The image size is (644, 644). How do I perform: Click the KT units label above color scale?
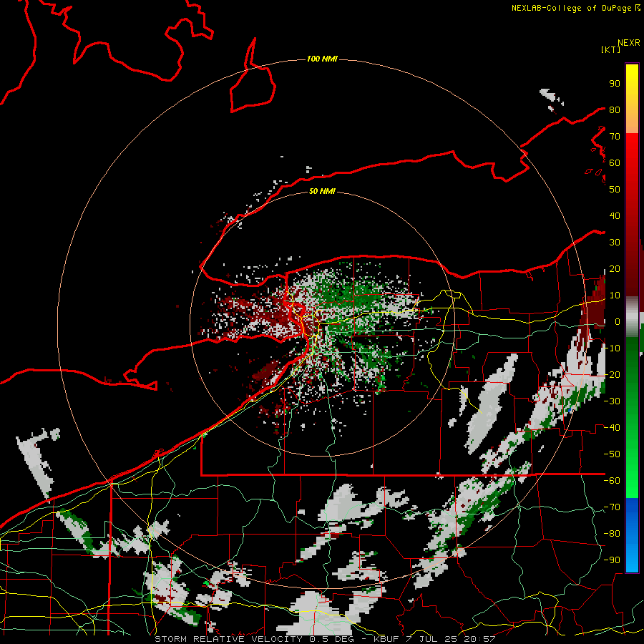(x=611, y=49)
